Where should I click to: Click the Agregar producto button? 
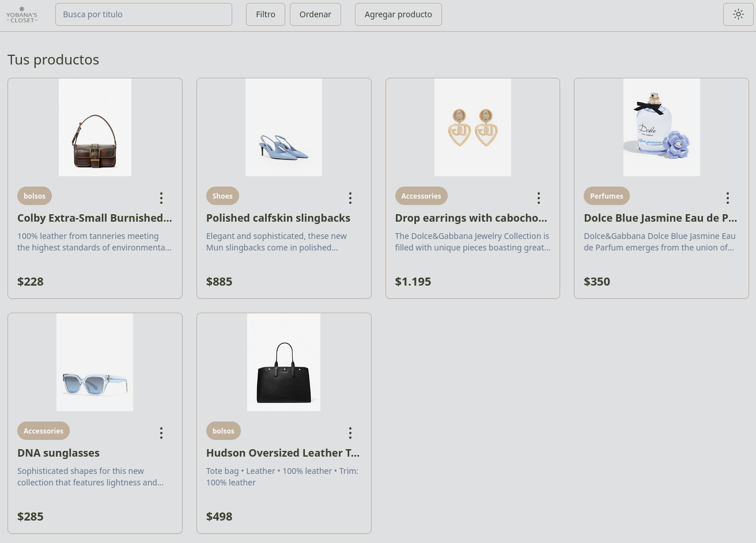tap(398, 14)
